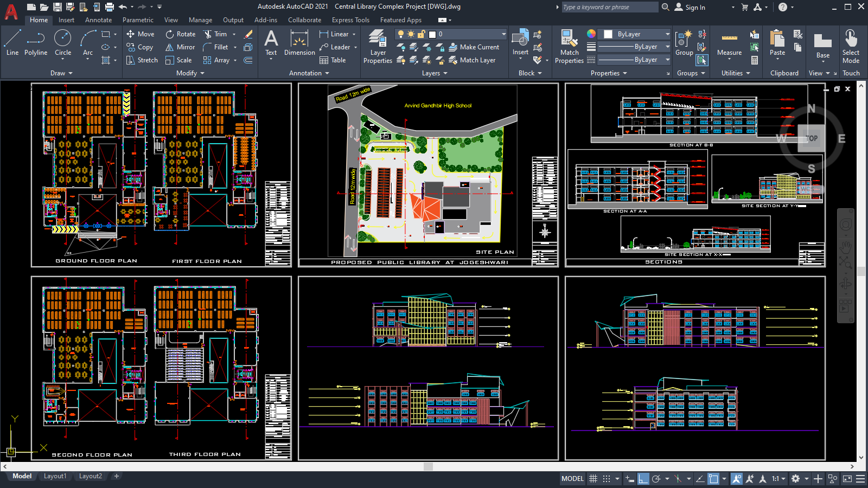
Task: Open Match Properties
Action: tap(569, 46)
